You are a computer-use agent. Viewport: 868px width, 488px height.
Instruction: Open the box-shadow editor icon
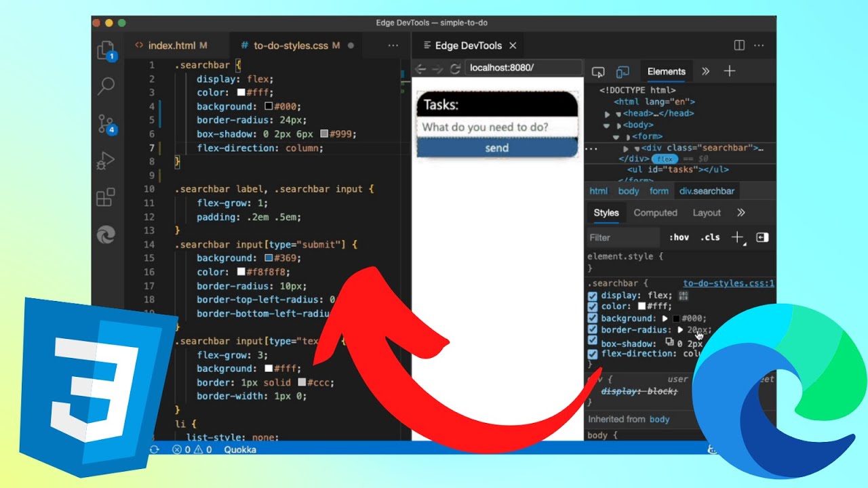(670, 342)
